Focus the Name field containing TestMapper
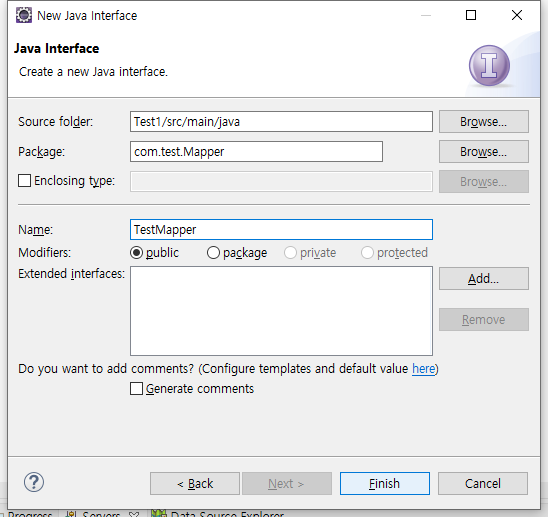548x517 pixels. 281,230
